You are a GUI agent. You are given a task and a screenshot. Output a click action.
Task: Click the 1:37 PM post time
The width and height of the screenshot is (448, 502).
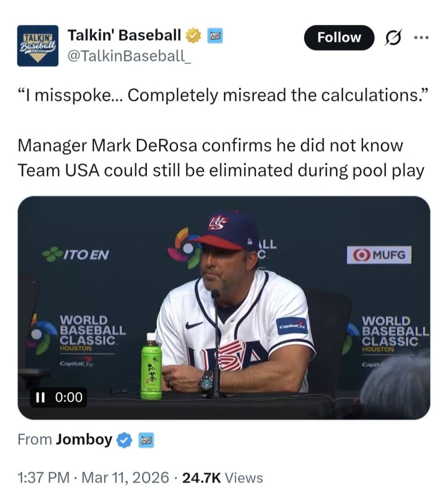pyautogui.click(x=43, y=478)
